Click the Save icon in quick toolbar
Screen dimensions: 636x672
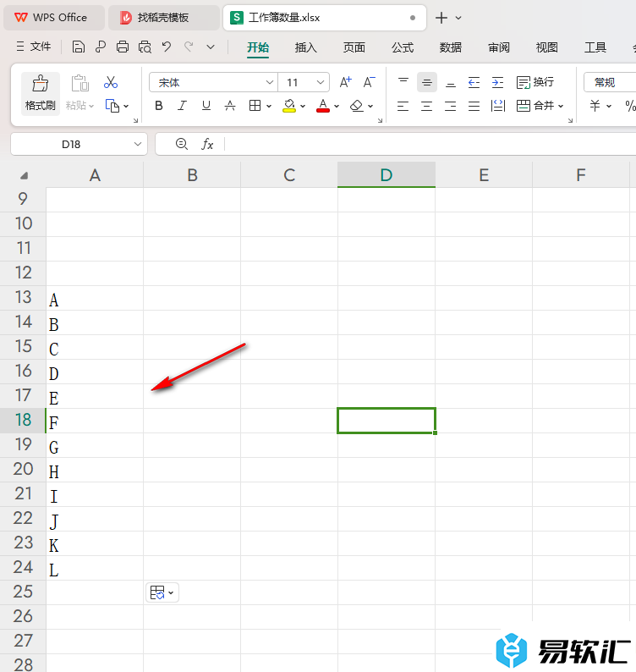pos(79,47)
